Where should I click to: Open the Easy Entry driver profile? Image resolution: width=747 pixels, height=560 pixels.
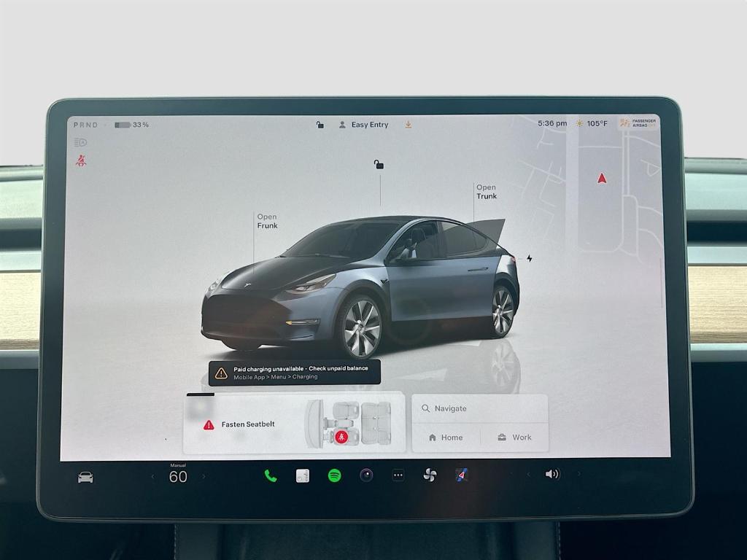point(363,125)
